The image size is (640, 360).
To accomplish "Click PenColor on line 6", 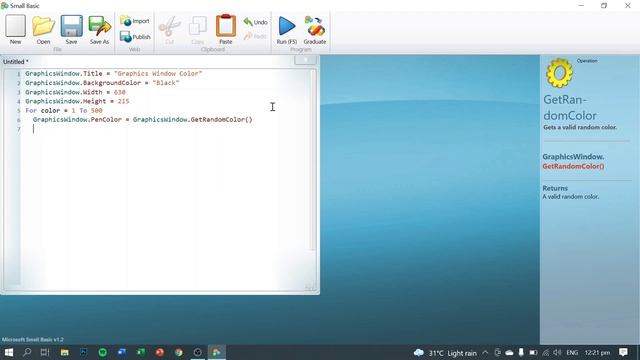I will tap(106, 120).
